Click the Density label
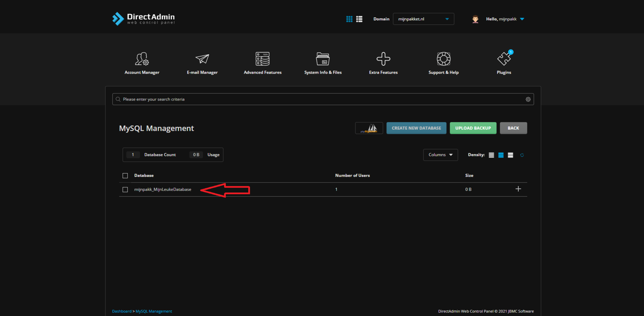 tap(476, 155)
